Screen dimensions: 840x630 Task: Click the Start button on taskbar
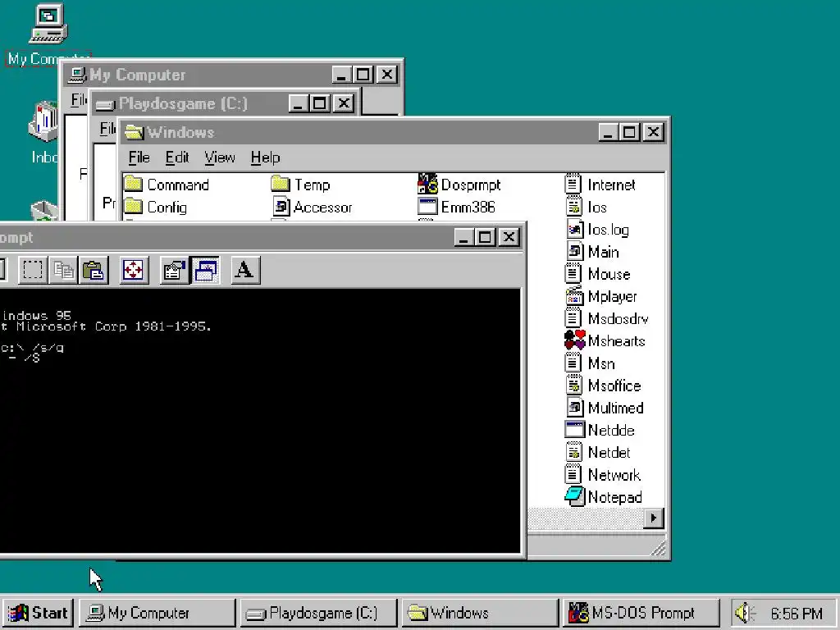[38, 613]
